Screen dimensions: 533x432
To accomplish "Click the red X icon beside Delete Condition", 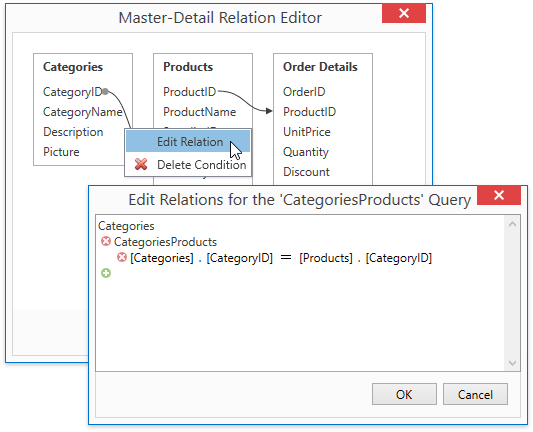I will coord(141,165).
